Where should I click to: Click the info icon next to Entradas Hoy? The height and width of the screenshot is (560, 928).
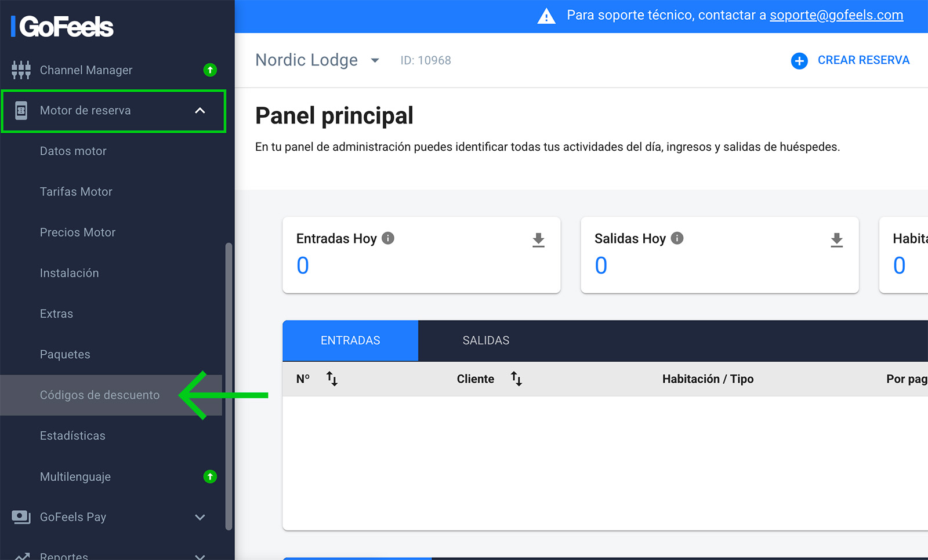coord(388,238)
